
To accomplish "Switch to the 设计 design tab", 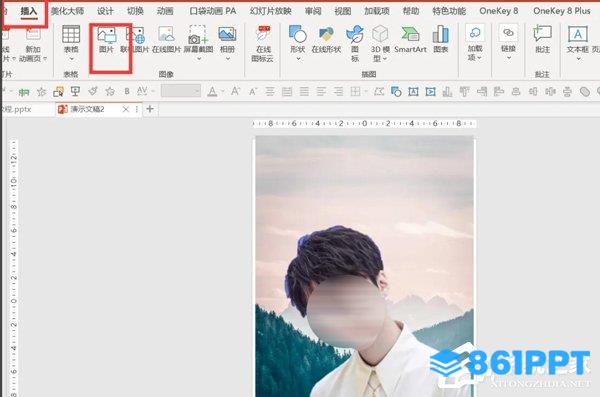I will [105, 11].
